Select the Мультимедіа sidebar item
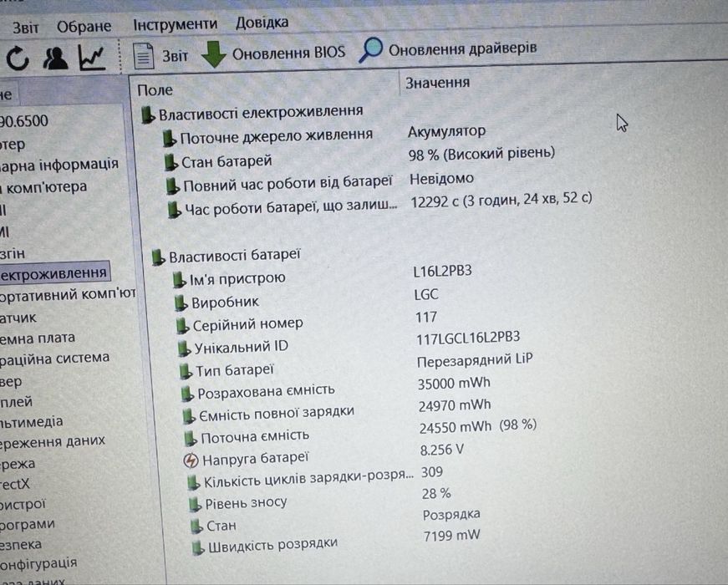 32,422
